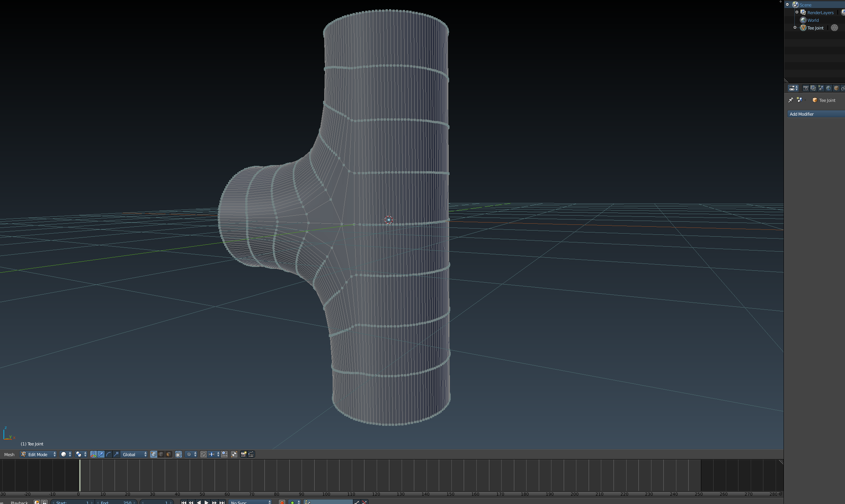Image resolution: width=845 pixels, height=504 pixels.
Task: Click the translate manipulator arrow icon
Action: (101, 454)
